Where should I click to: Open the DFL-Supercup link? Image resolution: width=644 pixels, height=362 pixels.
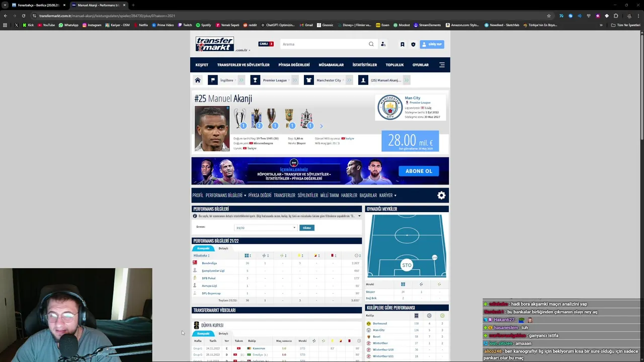click(x=211, y=293)
